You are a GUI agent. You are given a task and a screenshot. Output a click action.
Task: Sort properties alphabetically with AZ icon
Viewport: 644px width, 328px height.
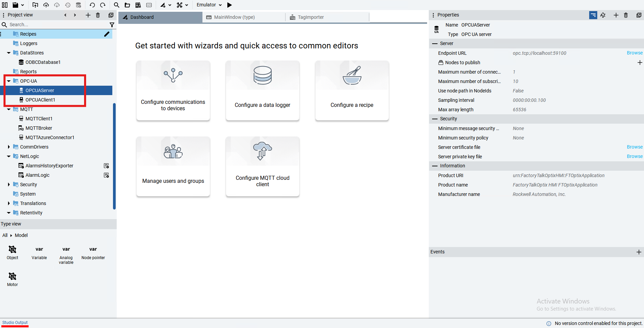pos(603,15)
